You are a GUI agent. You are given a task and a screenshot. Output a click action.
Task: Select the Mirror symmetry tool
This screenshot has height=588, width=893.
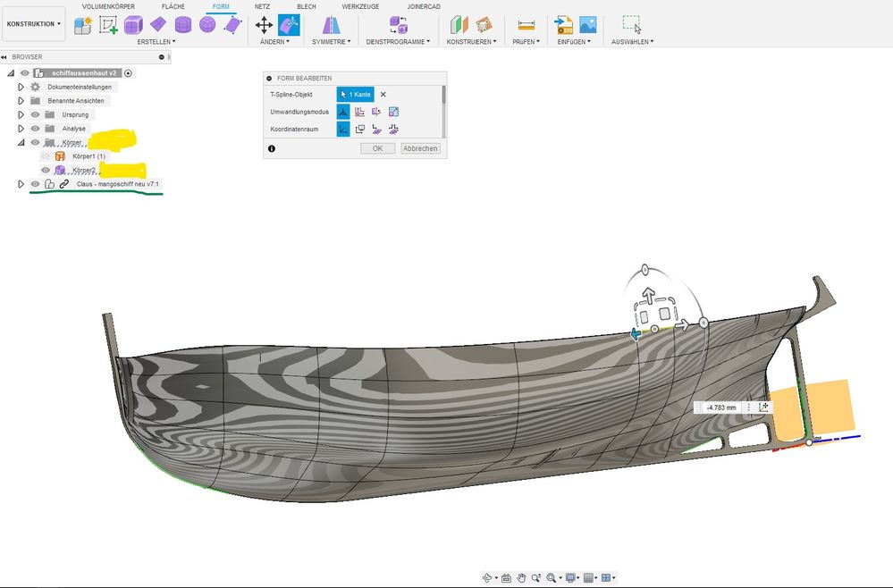331,25
